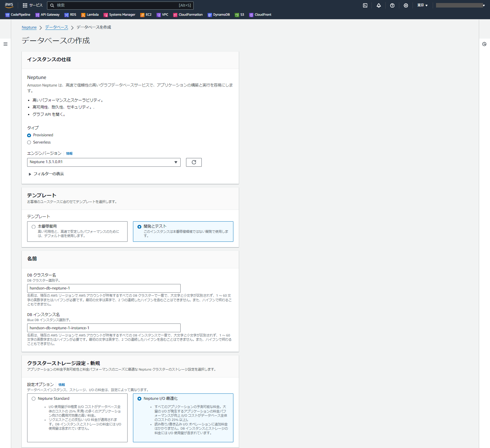The width and height of the screenshot is (490, 448).
Task: Click the インスタンスの仕様 heading
Action: pyautogui.click(x=49, y=60)
